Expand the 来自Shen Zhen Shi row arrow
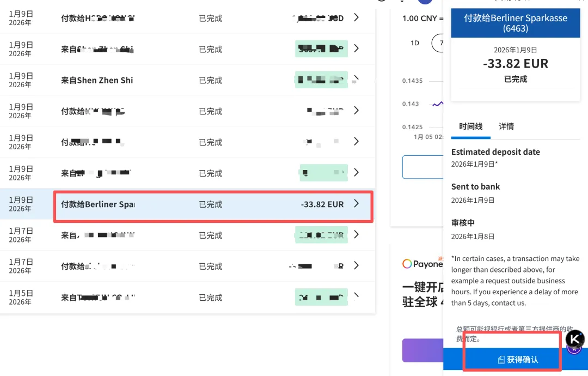 coord(356,79)
